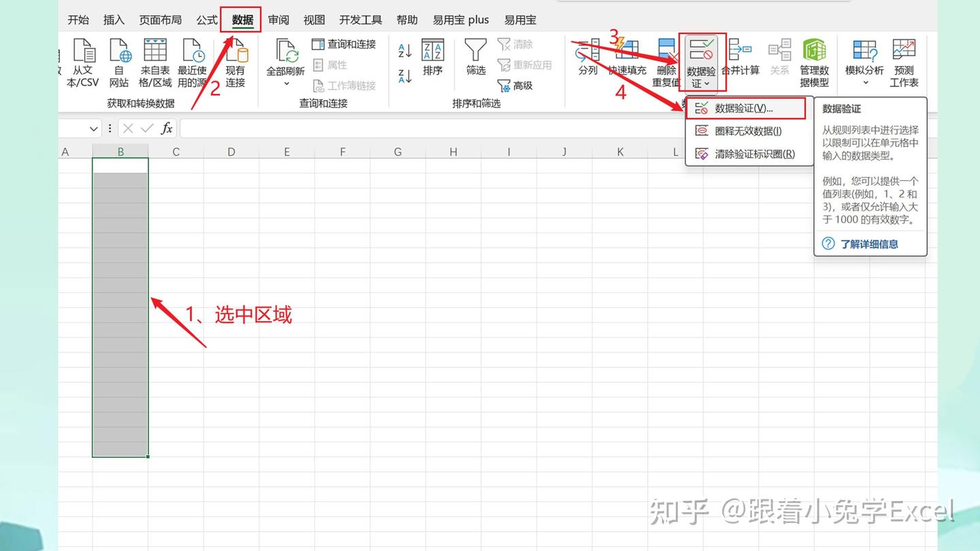Select From Table/Range (来自表格/区域) icon
The image size is (980, 551).
click(155, 51)
